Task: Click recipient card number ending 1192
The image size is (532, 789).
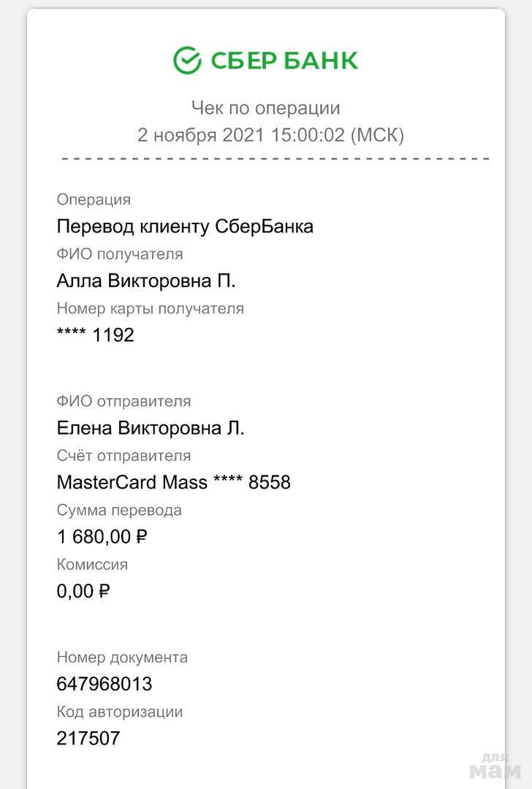Action: (96, 335)
